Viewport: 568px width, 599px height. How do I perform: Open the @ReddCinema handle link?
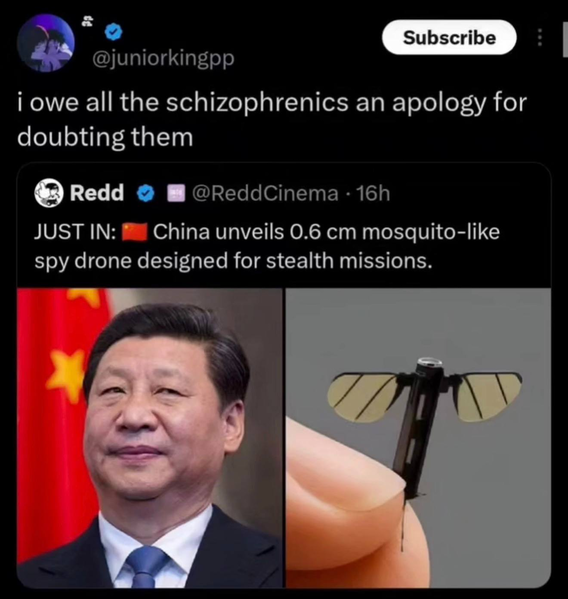click(x=265, y=193)
